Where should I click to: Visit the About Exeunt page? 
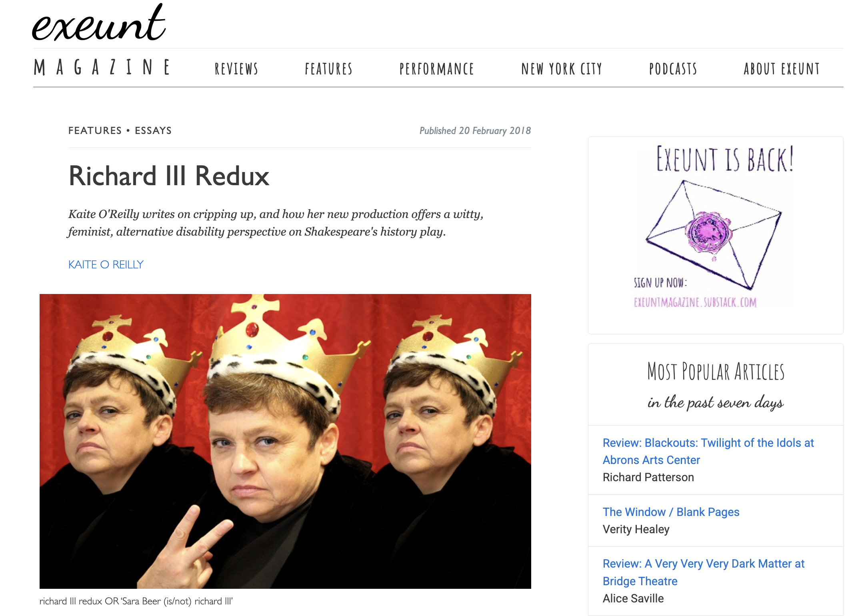tap(782, 69)
